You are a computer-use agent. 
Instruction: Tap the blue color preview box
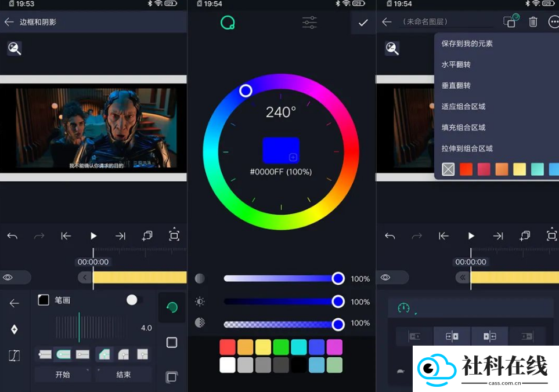tap(281, 150)
